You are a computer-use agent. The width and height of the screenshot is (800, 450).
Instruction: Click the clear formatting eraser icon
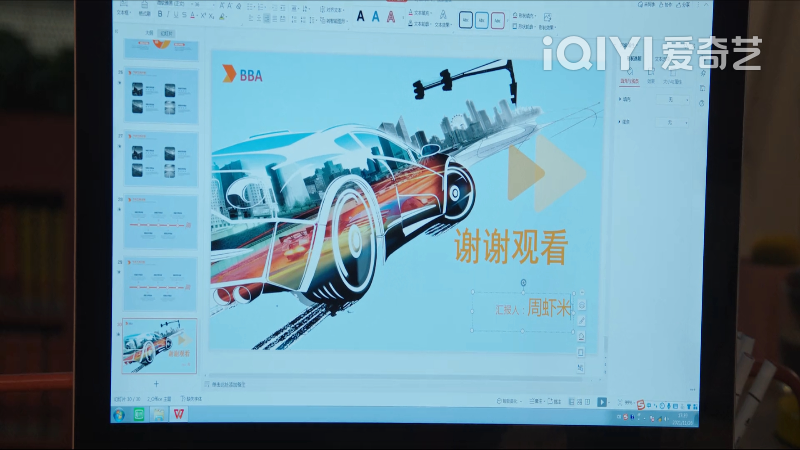click(239, 7)
